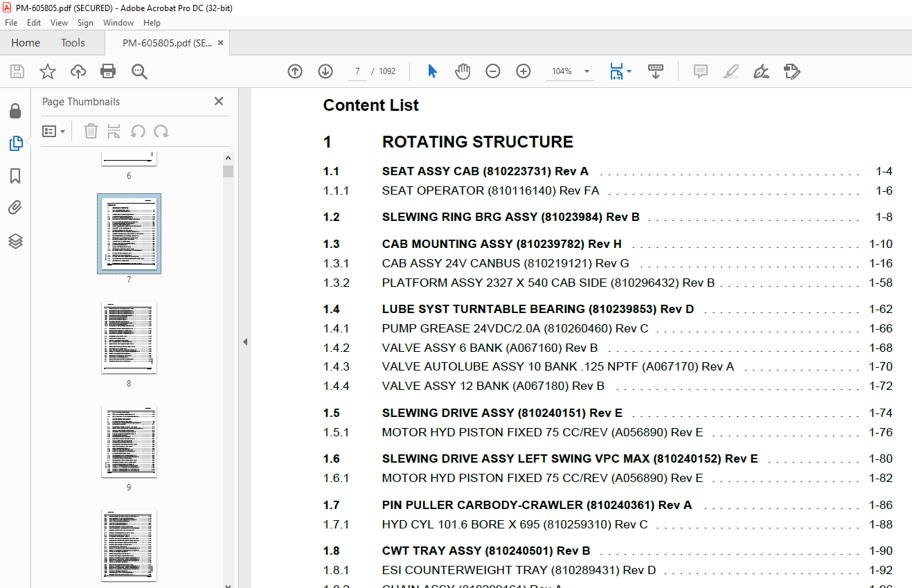Open thumbnails options dropdown menu
The image size is (912, 588).
click(53, 131)
